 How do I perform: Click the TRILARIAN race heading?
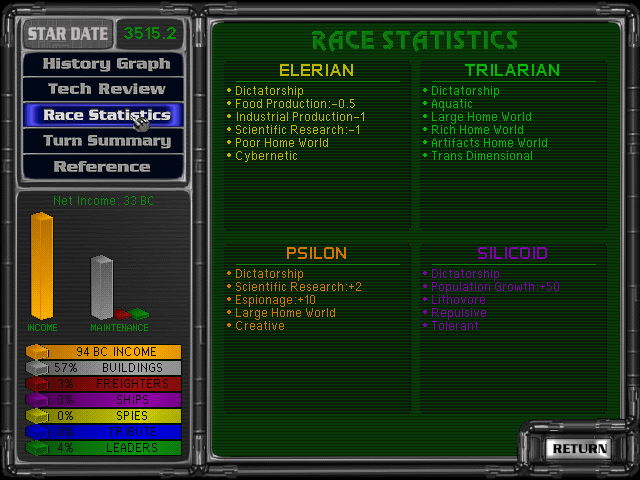click(x=512, y=70)
